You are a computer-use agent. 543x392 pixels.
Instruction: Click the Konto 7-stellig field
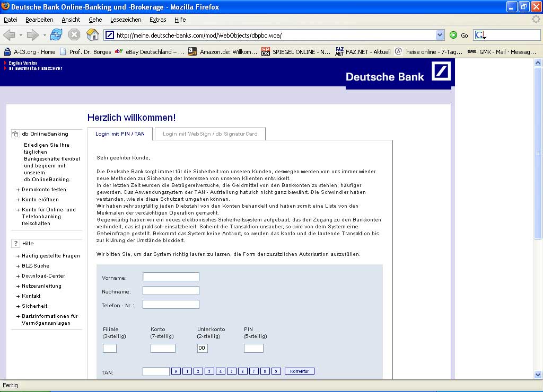pyautogui.click(x=163, y=348)
